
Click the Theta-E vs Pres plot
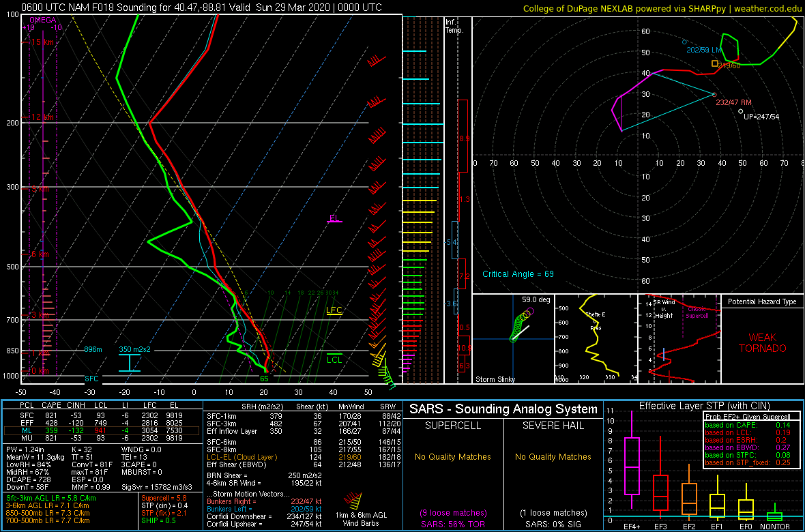coord(596,338)
